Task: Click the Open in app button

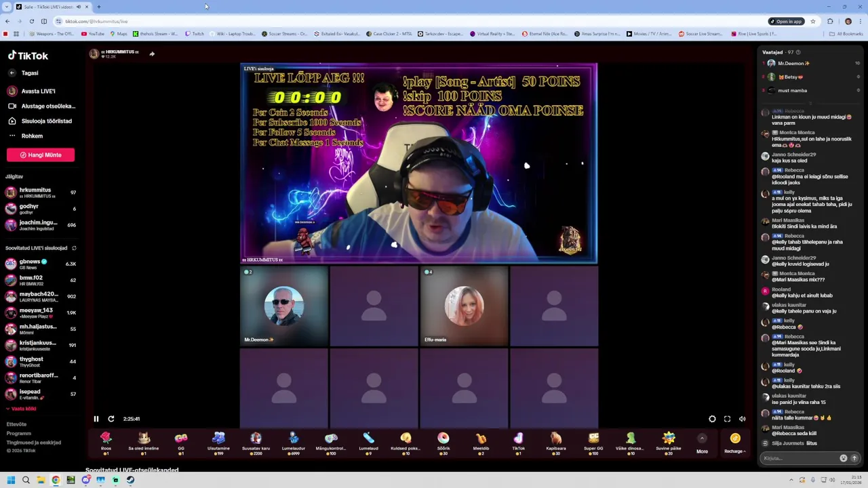Action: tap(786, 21)
